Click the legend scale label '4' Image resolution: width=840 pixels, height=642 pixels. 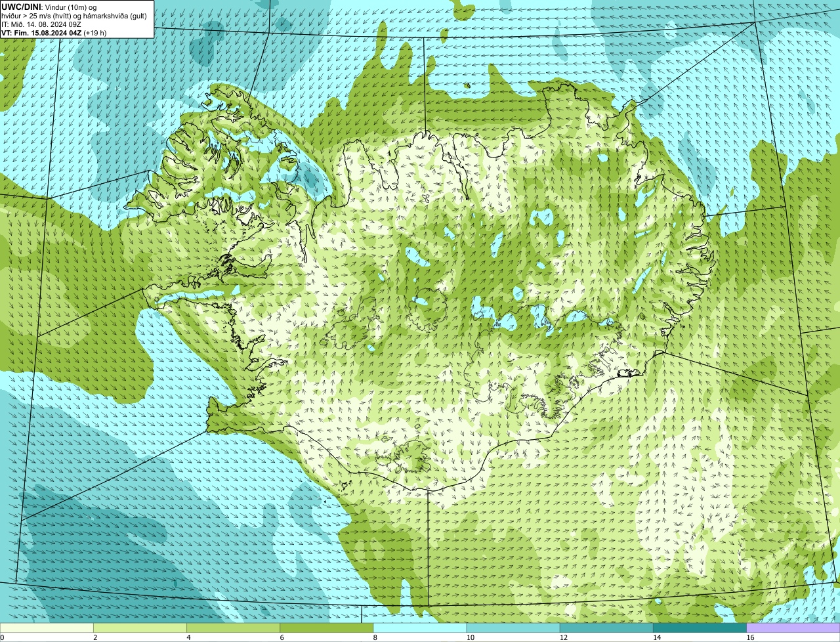pos(188,637)
